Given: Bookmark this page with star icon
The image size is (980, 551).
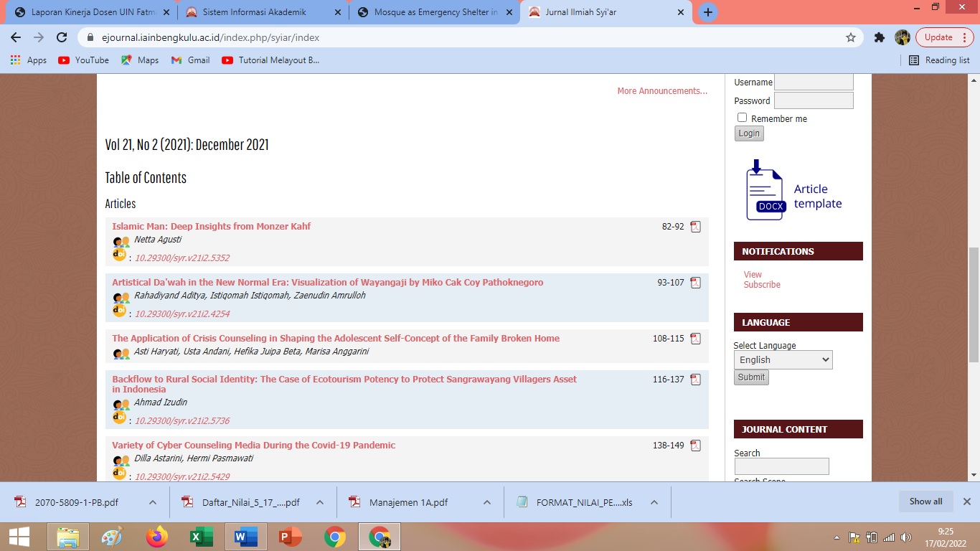Looking at the screenshot, I should (x=851, y=37).
